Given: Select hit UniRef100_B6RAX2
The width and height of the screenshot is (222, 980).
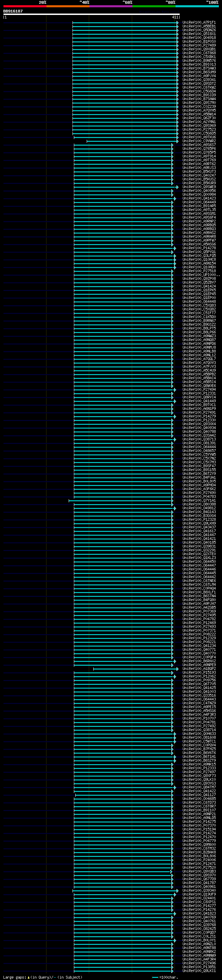Looking at the screenshot, I should 199,661.
